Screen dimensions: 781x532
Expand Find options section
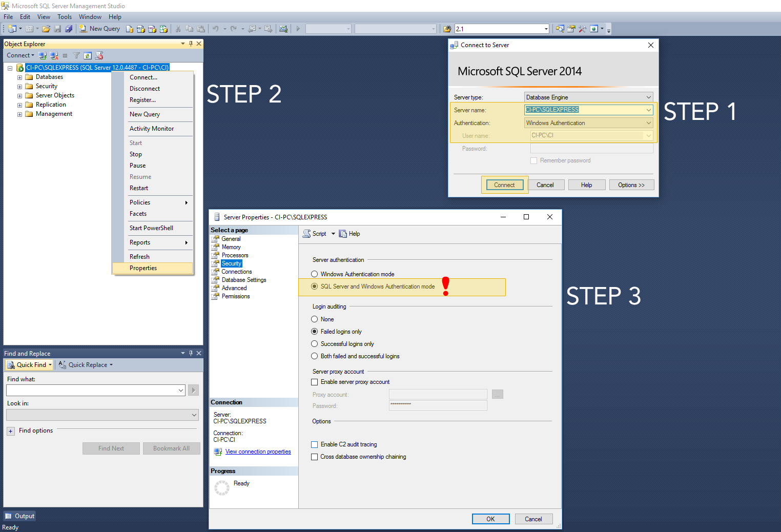(10, 431)
